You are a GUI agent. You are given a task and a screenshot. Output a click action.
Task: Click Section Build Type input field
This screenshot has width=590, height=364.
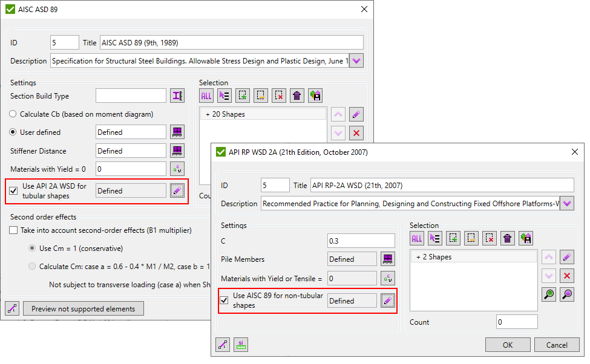pyautogui.click(x=131, y=96)
